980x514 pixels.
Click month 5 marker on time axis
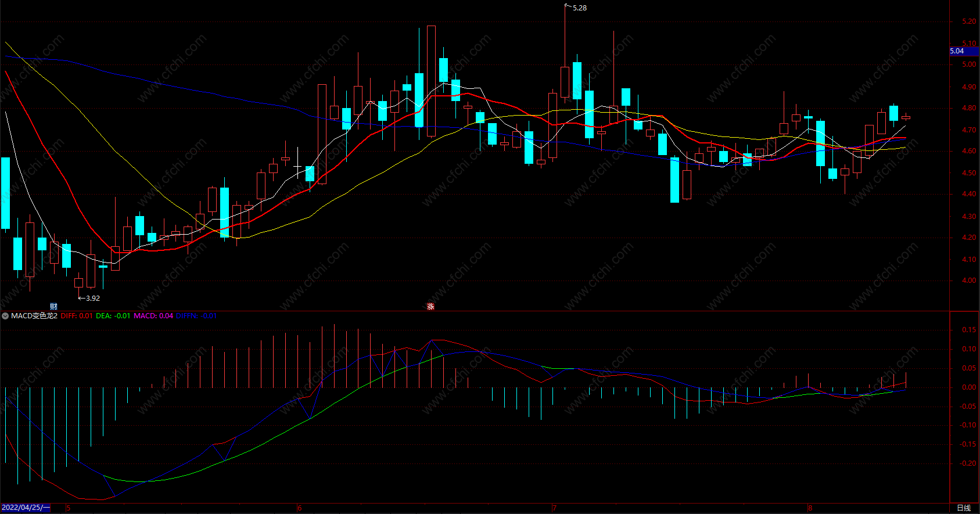coord(69,508)
